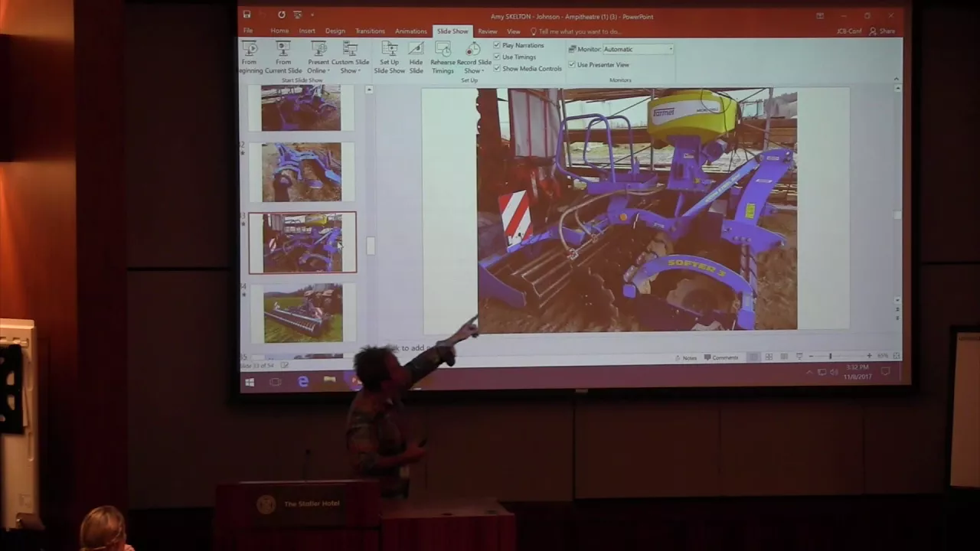Toggle Play Narrations checkbox
The height and width of the screenshot is (551, 980).
click(x=497, y=45)
